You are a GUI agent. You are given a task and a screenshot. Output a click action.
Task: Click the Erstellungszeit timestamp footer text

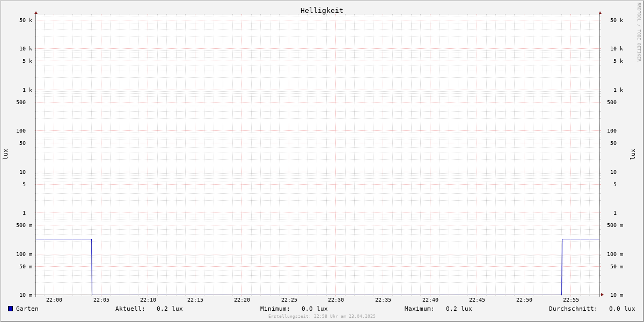[322, 316]
